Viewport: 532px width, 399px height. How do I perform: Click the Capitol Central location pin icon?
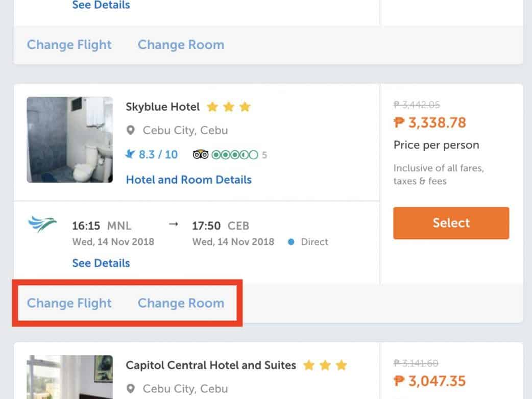click(131, 389)
